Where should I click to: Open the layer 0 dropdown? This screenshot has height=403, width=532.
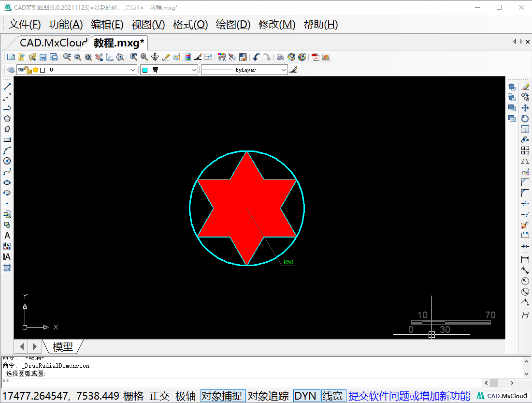coord(133,70)
